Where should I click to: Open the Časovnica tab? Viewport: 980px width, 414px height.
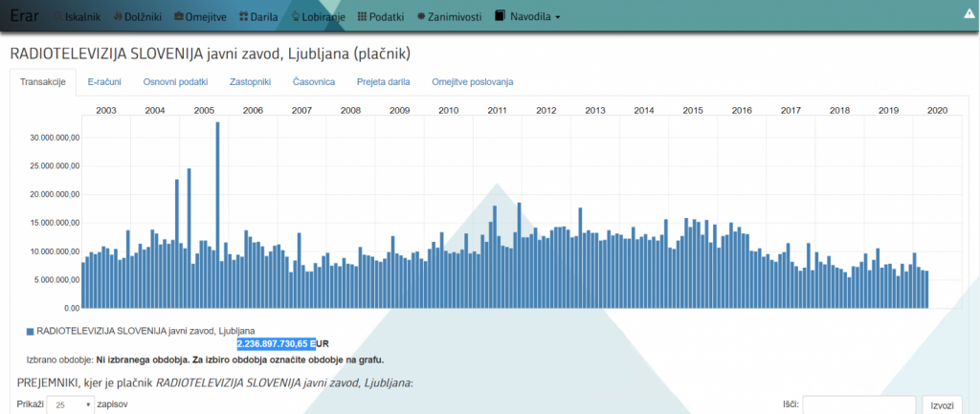(x=314, y=82)
